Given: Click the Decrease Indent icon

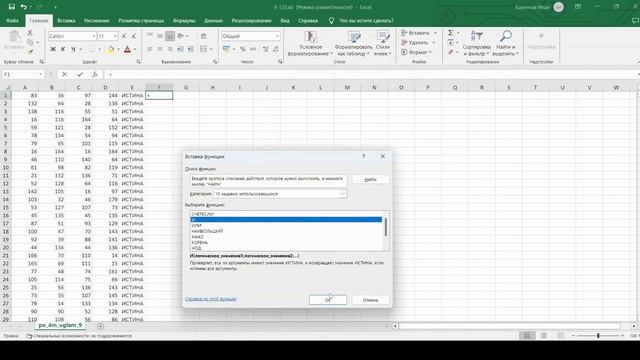Looking at the screenshot, I should [x=180, y=49].
